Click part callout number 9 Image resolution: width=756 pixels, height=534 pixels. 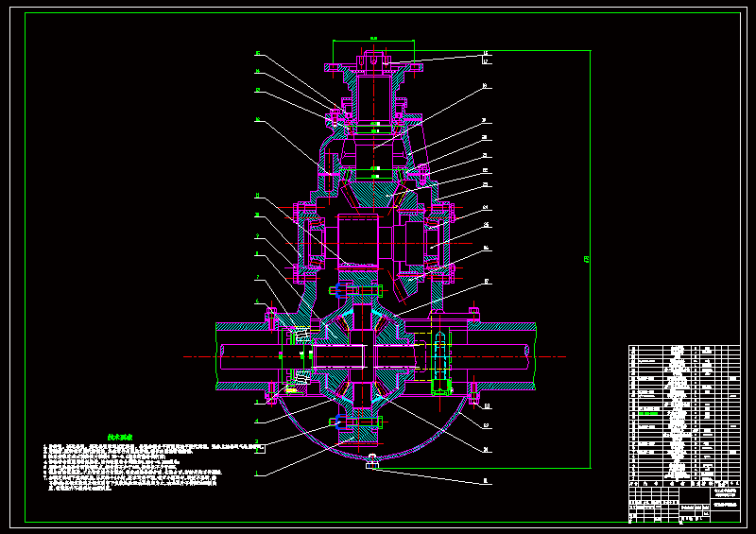(x=258, y=236)
